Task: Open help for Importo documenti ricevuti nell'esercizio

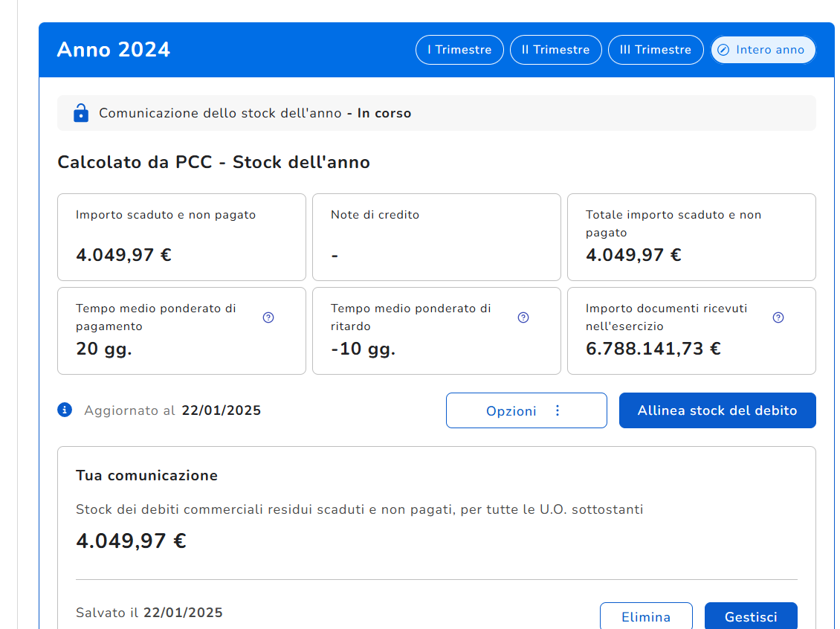Action: [x=778, y=317]
